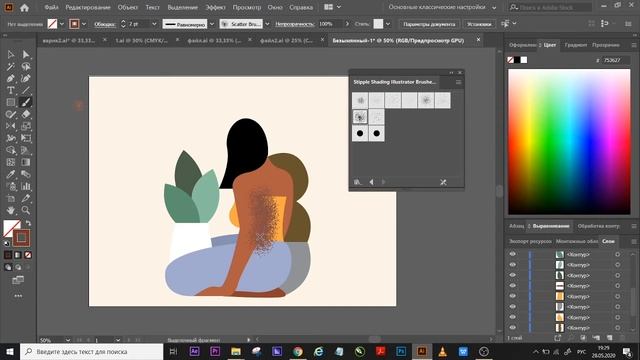Select the Paintbrush tool
Viewport: 640px width, 360px height.
coord(26,102)
